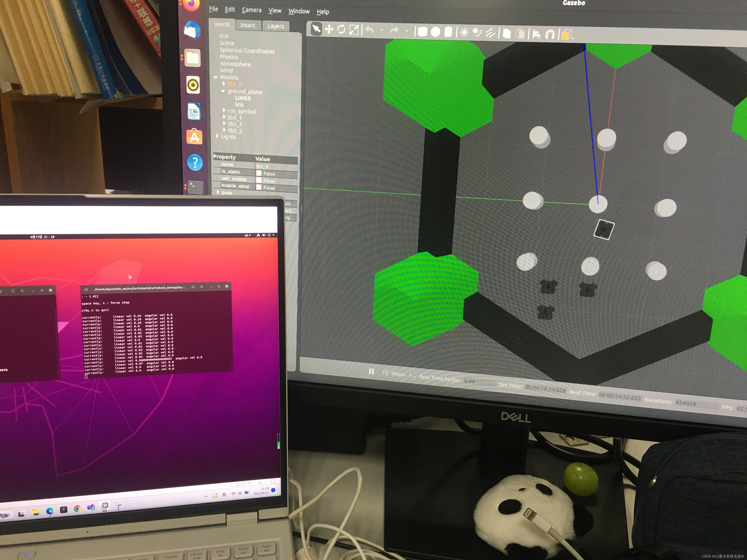
Task: Open the Edit menu in Gazebo
Action: (x=230, y=9)
